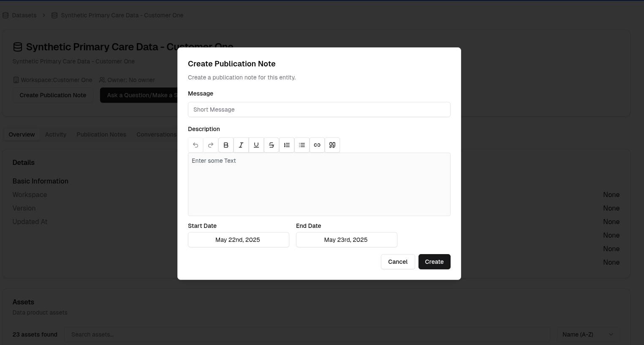Open the Datasets breadcrumb link
Viewport: 644px width, 345px height.
[24, 15]
